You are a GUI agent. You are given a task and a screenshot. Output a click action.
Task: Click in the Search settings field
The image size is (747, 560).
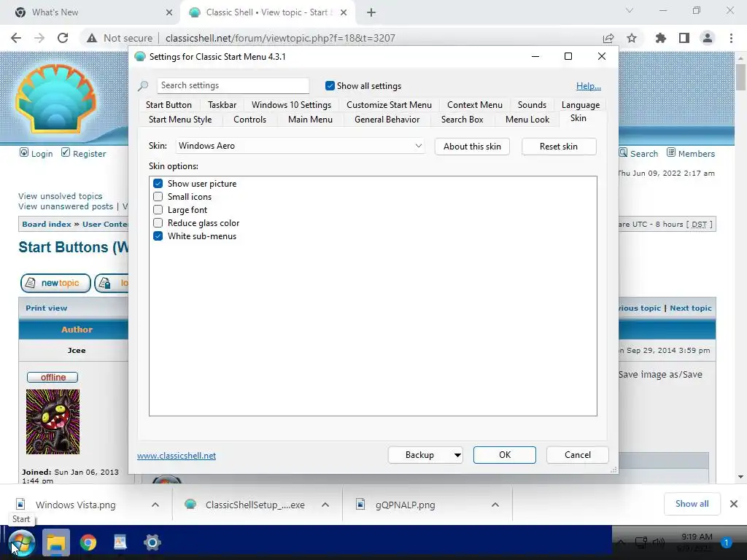point(233,86)
